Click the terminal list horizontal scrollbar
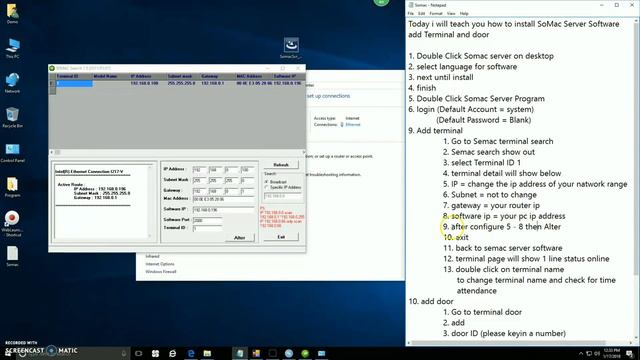This screenshot has width=640, height=360. [x=178, y=152]
